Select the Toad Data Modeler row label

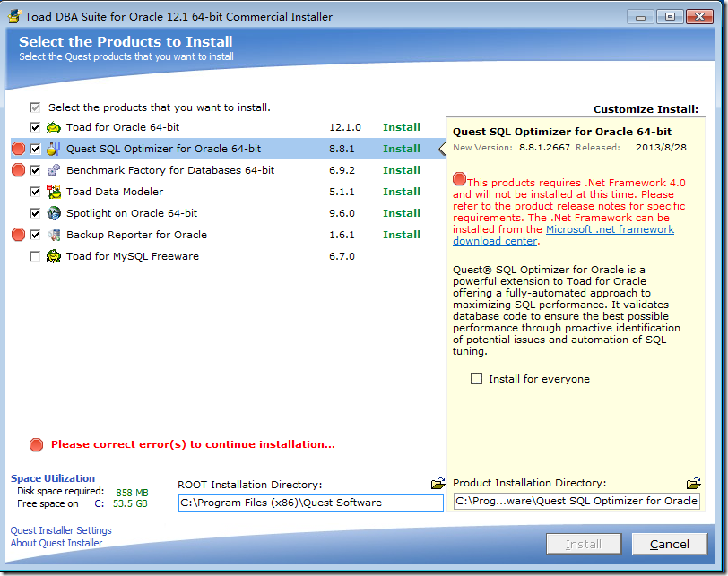[x=115, y=192]
